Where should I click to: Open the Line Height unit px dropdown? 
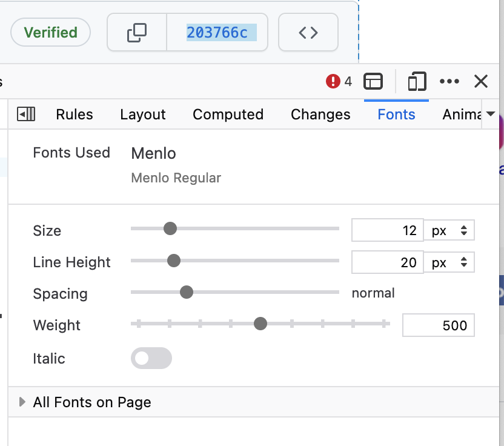449,262
